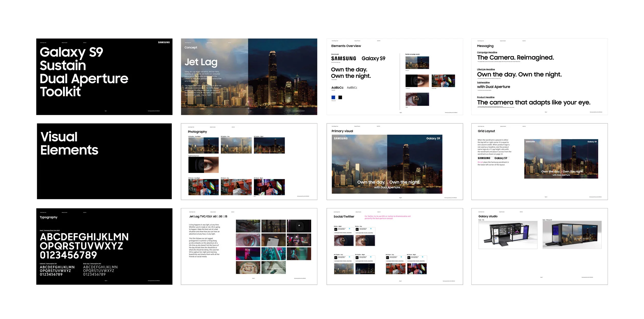Click the 'Back - Primary KV' studio booth render
This screenshot has height=319, width=644.
point(572,235)
